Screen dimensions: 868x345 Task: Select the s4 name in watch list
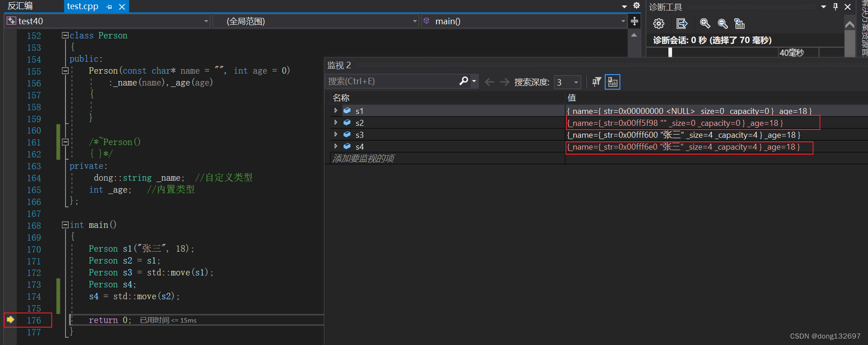359,147
